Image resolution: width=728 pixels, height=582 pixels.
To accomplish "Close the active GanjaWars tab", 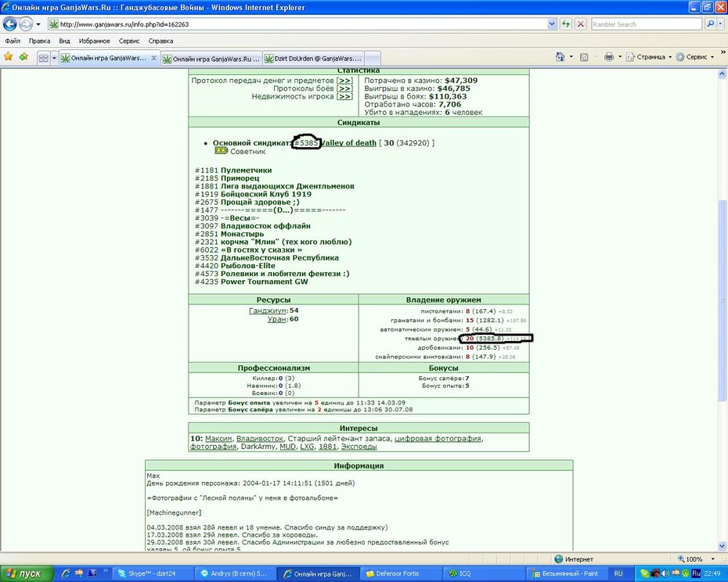I will click(153, 58).
